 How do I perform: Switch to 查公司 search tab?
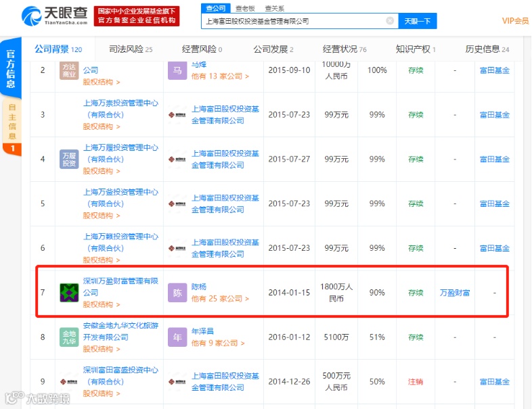coord(216,8)
